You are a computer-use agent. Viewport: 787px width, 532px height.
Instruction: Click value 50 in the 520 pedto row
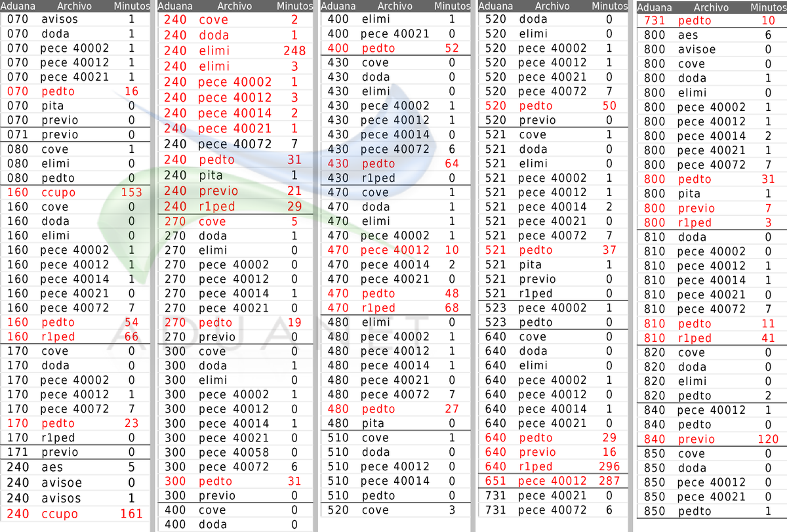click(x=609, y=106)
